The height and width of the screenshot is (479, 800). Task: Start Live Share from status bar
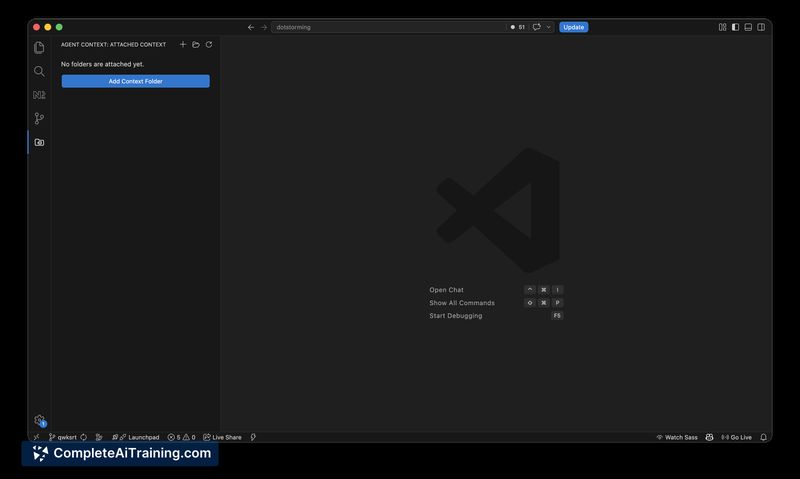tap(222, 437)
